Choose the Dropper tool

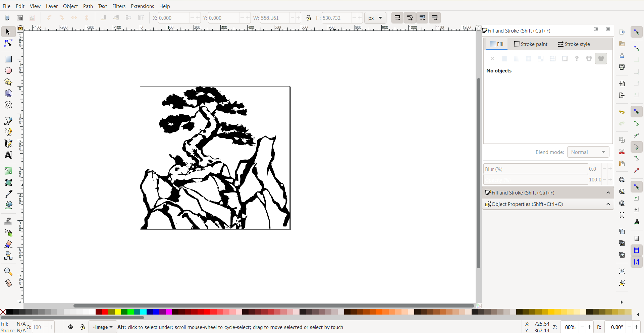[x=8, y=193]
